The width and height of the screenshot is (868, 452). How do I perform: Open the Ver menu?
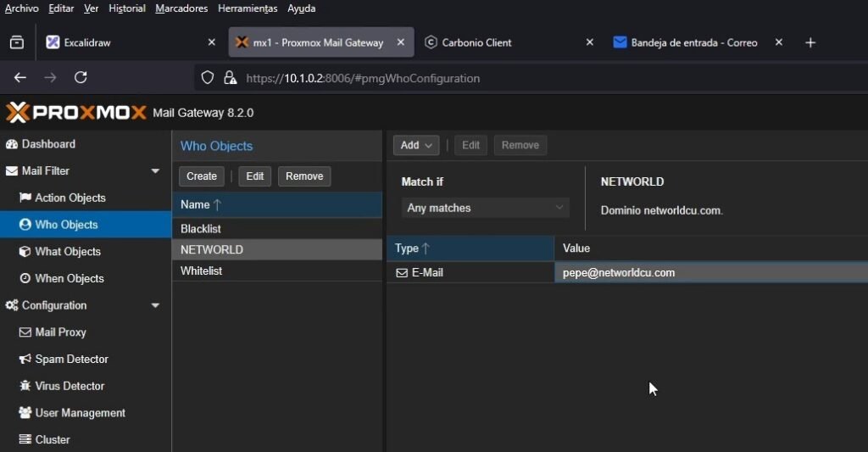pos(91,8)
